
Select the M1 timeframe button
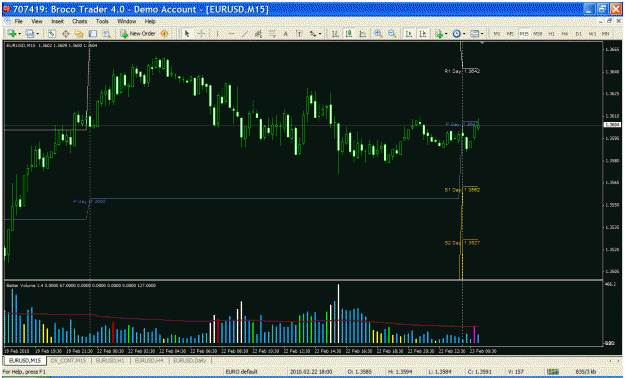coord(497,34)
